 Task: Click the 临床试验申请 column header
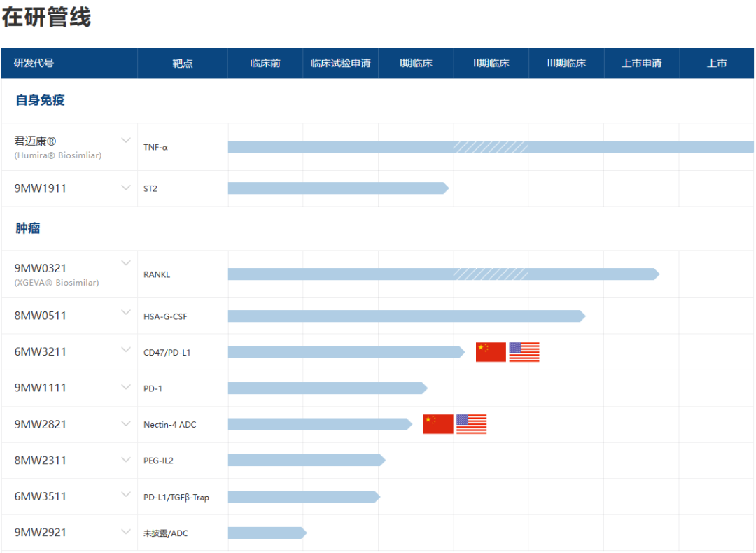(341, 63)
